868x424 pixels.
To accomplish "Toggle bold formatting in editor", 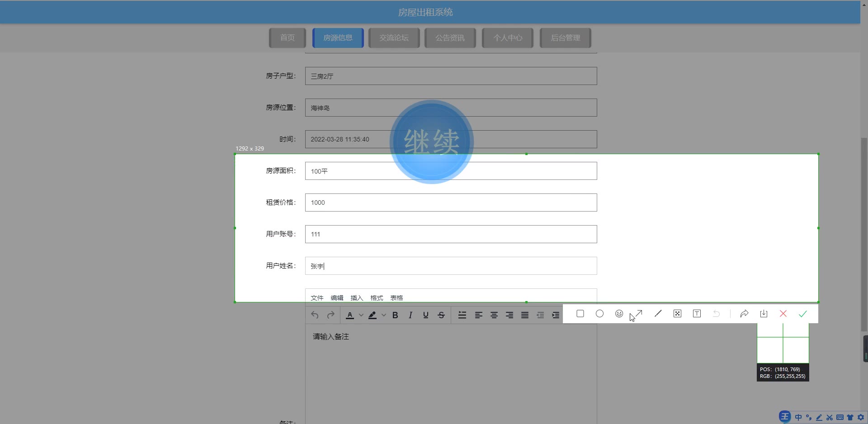I will point(395,316).
